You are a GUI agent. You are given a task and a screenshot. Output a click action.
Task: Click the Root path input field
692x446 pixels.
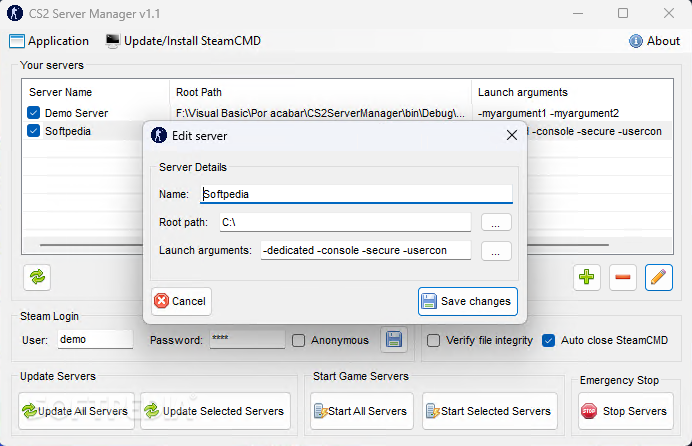click(x=345, y=222)
